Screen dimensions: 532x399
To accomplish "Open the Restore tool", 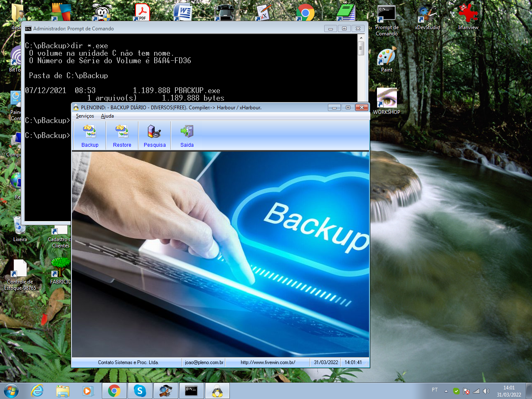I will click(122, 135).
